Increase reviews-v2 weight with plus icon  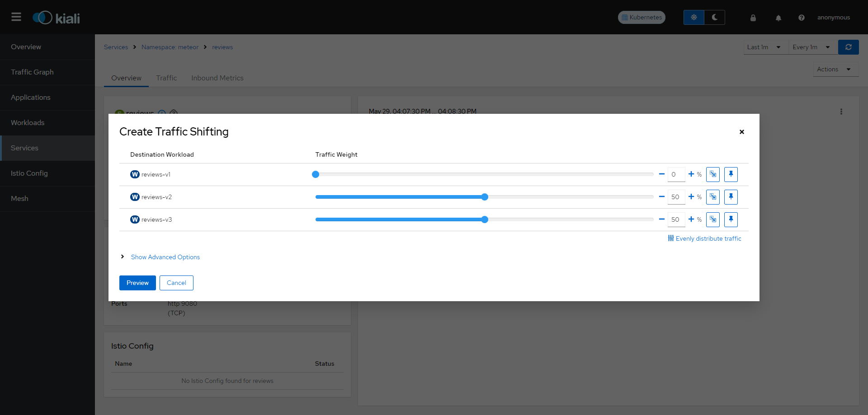(691, 197)
